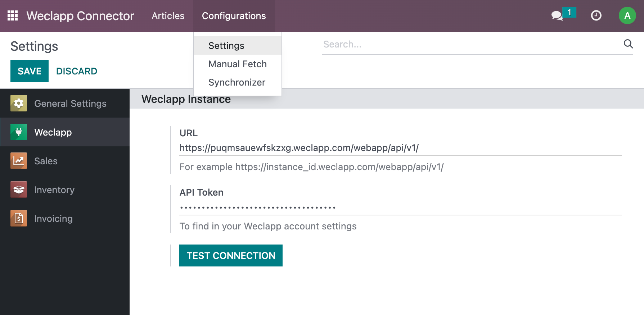Click the Invoicing document icon
Viewport: 644px width, 315px height.
pos(19,218)
